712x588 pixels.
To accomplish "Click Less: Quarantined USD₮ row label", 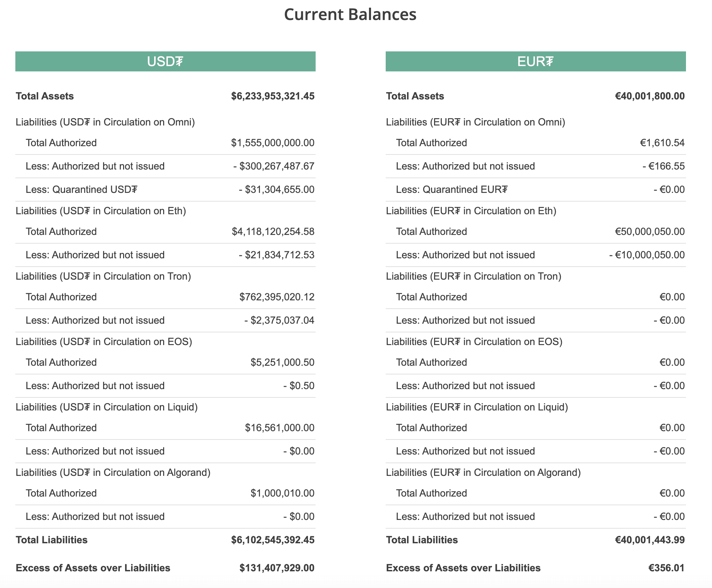I will (x=82, y=189).
